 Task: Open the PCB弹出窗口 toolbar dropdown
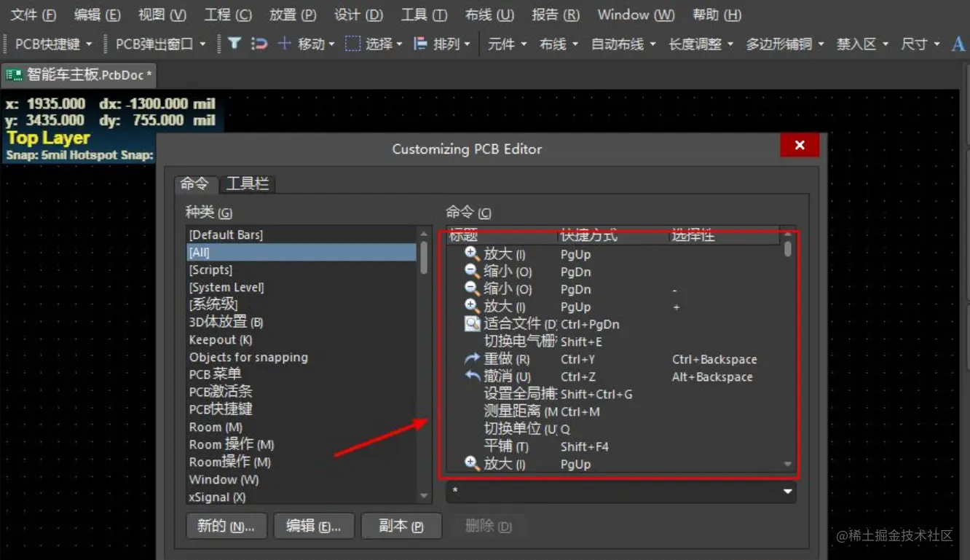tap(202, 44)
